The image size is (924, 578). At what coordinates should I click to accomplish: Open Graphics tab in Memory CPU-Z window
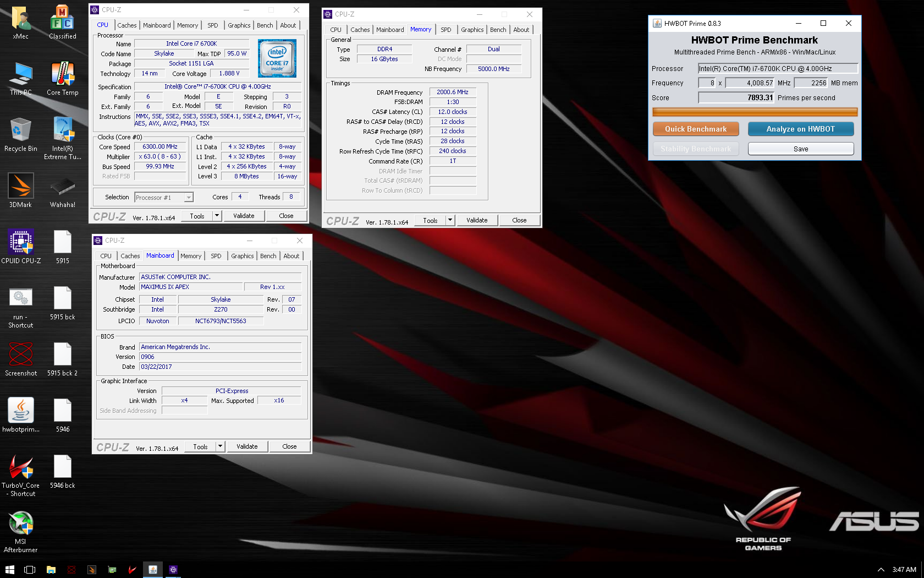pyautogui.click(x=472, y=30)
